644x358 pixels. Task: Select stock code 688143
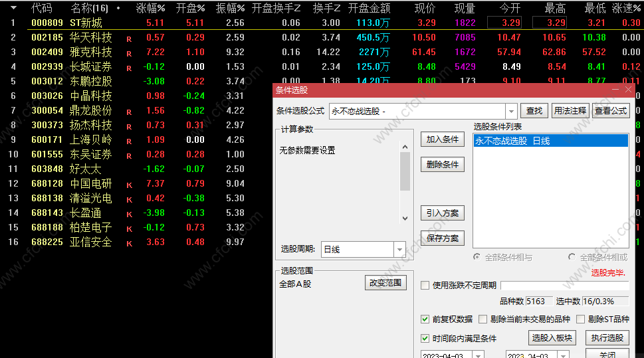coord(47,213)
